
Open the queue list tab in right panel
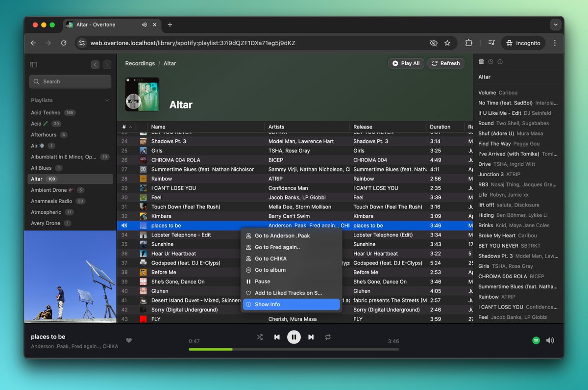(482, 62)
